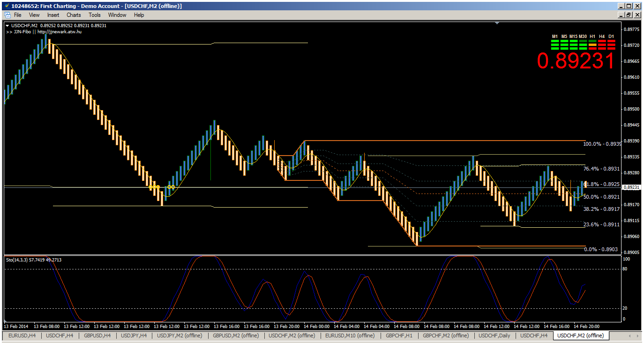Click the 50.0% - 0.8921 Fibonacci label
Viewport: 644px width, 343px height.
(601, 197)
